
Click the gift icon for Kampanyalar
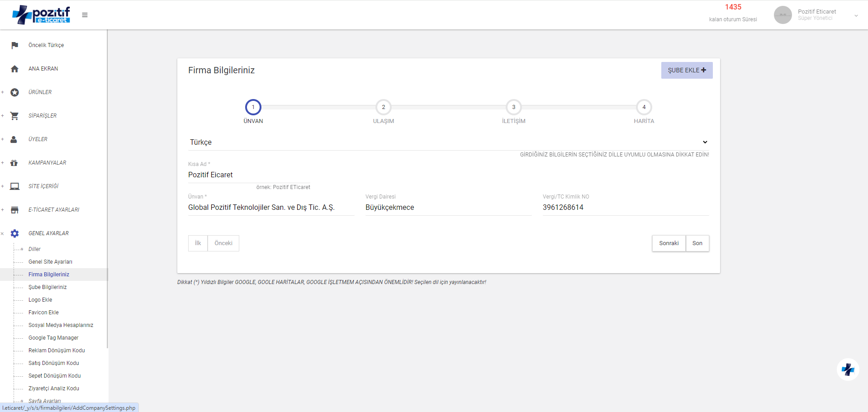coord(14,163)
